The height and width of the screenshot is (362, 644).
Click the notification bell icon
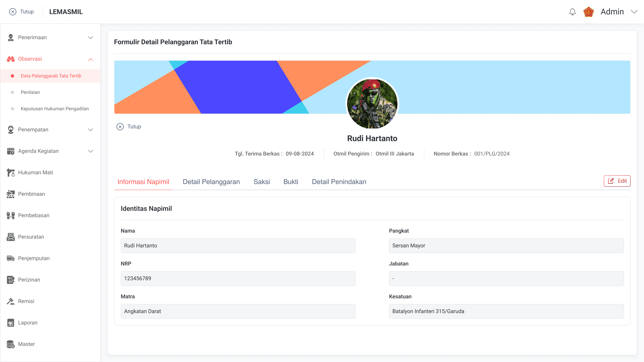pyautogui.click(x=572, y=12)
